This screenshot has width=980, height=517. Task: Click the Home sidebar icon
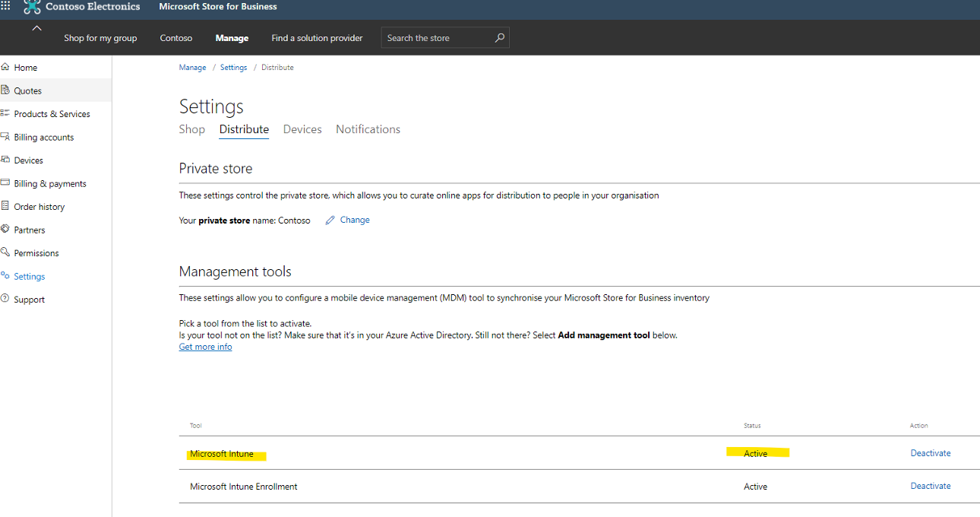(x=5, y=67)
